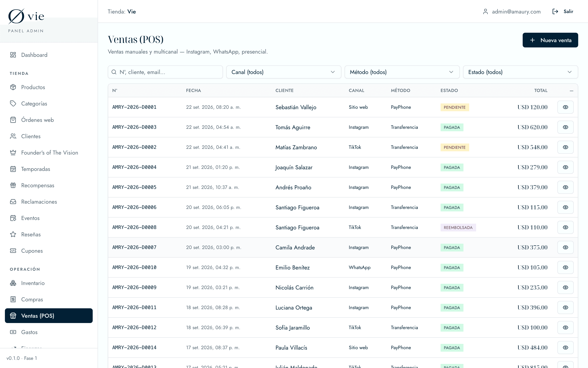View refunded sale AMRY-2026-D0008 eye icon
Image resolution: width=588 pixels, height=368 pixels.
tap(565, 227)
